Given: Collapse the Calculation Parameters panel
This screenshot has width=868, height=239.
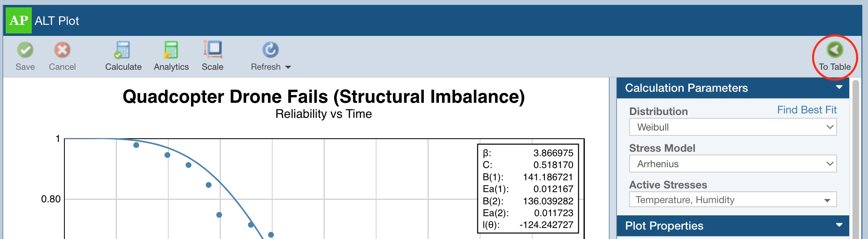Looking at the screenshot, I should tap(839, 87).
